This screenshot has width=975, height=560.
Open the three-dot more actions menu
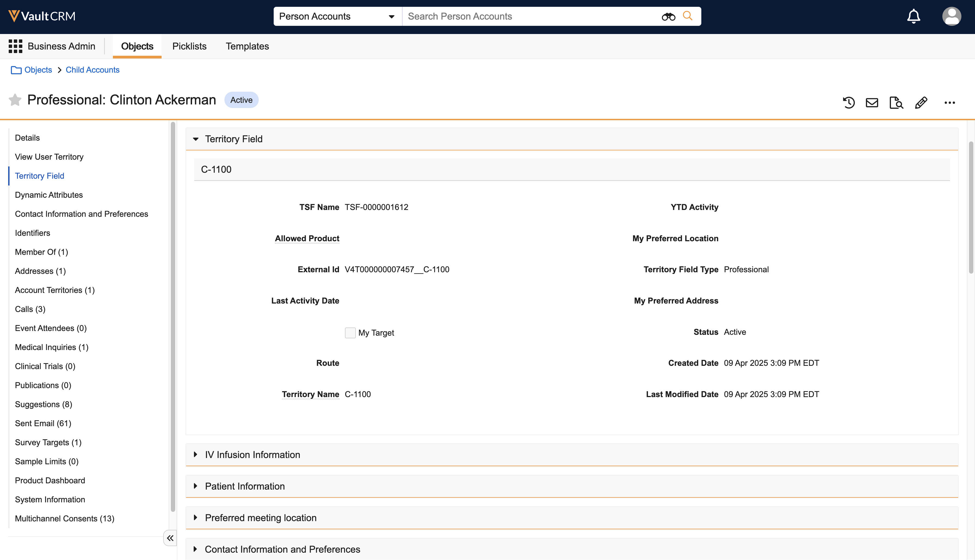tap(949, 103)
